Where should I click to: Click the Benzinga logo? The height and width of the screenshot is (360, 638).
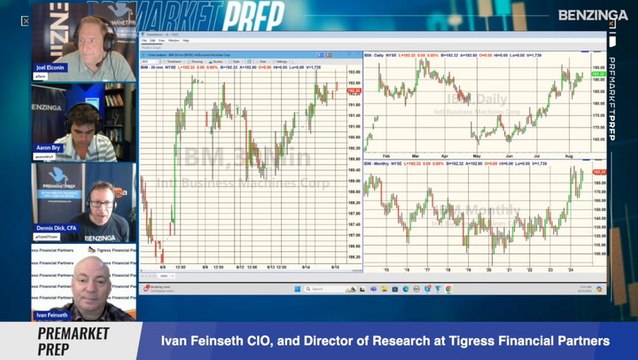(x=593, y=15)
